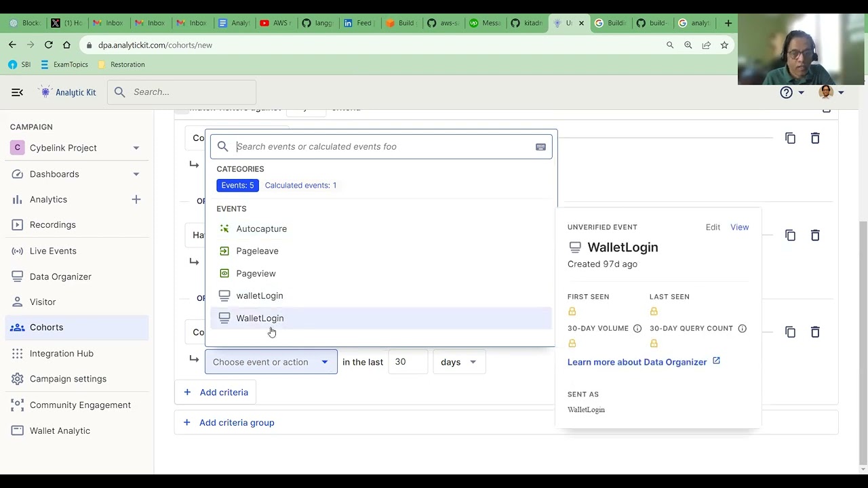Open Wallet Analytic in the sidebar
The height and width of the screenshot is (488, 868).
77,430
